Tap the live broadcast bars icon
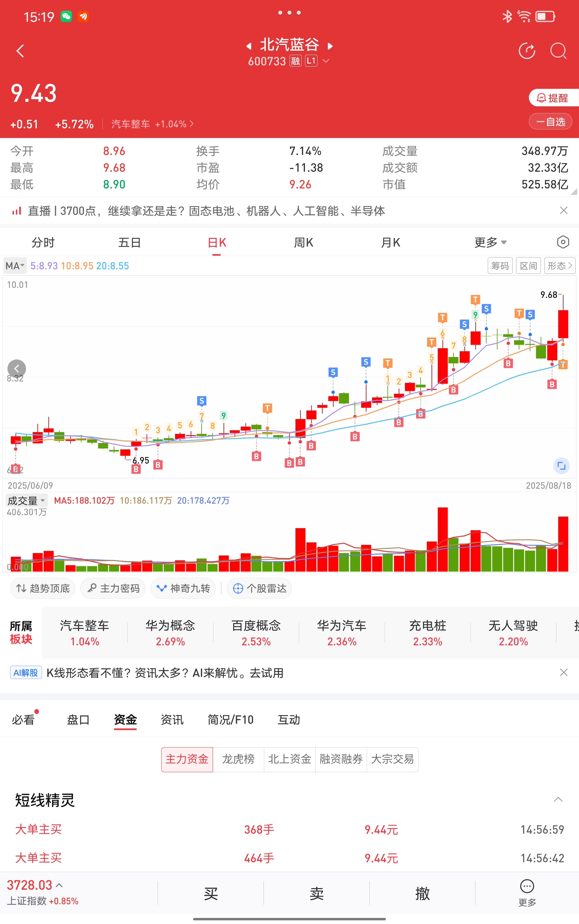579x924 pixels. pos(16,211)
